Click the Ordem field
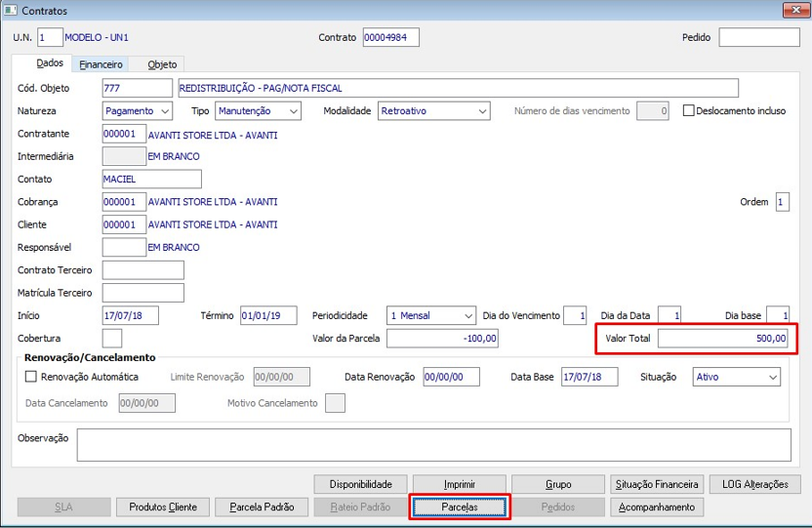This screenshot has height=528, width=812. 783,202
